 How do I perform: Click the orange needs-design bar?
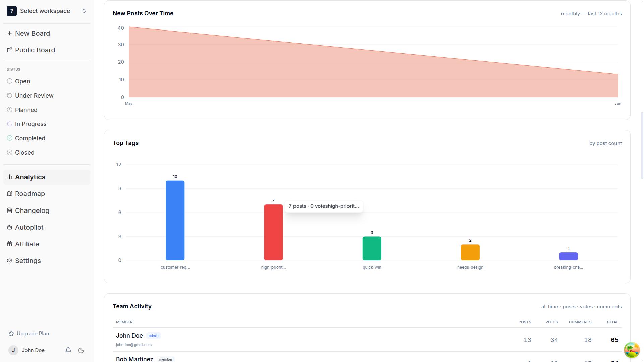coord(470,252)
